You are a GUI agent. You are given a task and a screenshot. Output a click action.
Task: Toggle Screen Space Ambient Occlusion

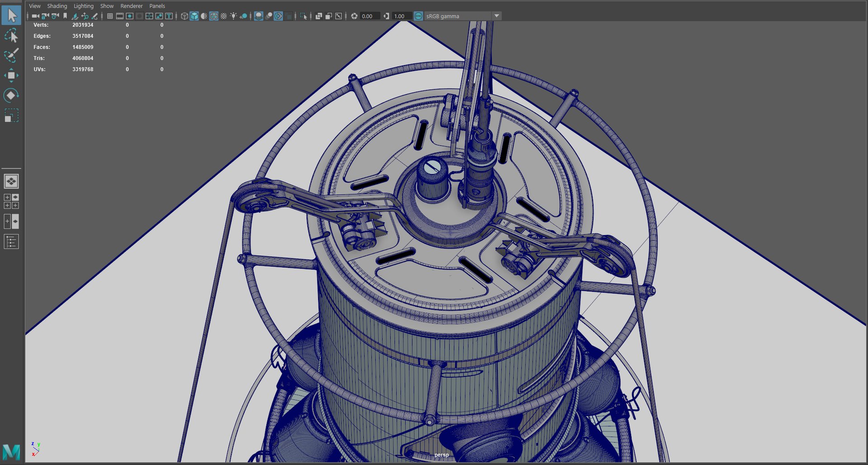tap(259, 16)
